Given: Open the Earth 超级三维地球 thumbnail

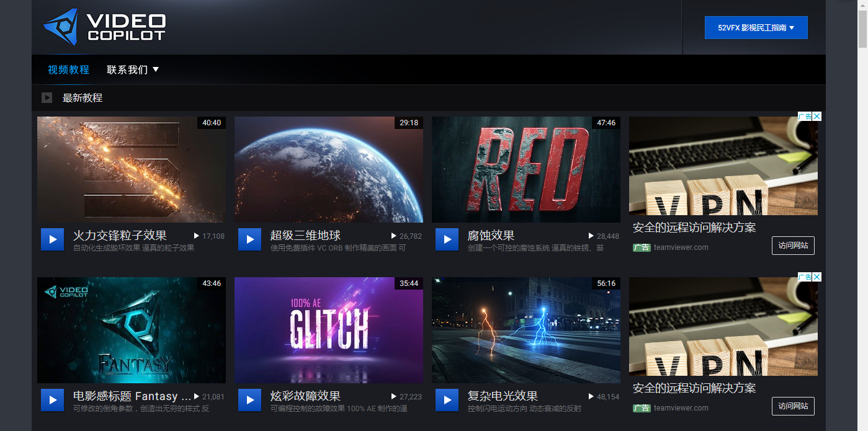Looking at the screenshot, I should click(329, 169).
